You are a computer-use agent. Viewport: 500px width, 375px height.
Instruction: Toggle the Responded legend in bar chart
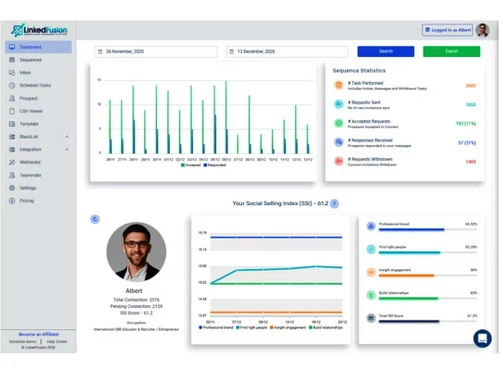point(215,165)
